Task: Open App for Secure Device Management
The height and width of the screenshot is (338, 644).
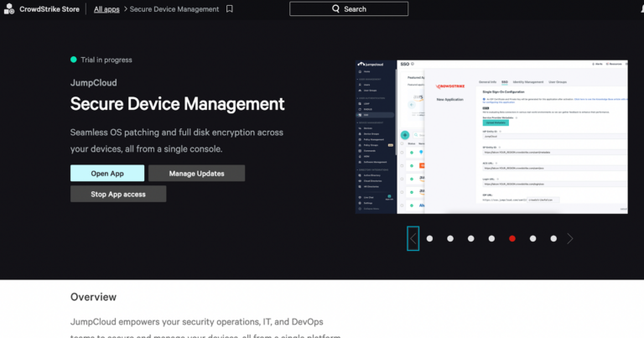Action: (107, 174)
